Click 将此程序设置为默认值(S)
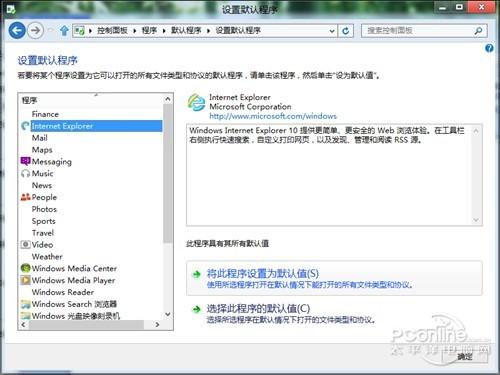The image size is (500, 375). pyautogui.click(x=263, y=274)
